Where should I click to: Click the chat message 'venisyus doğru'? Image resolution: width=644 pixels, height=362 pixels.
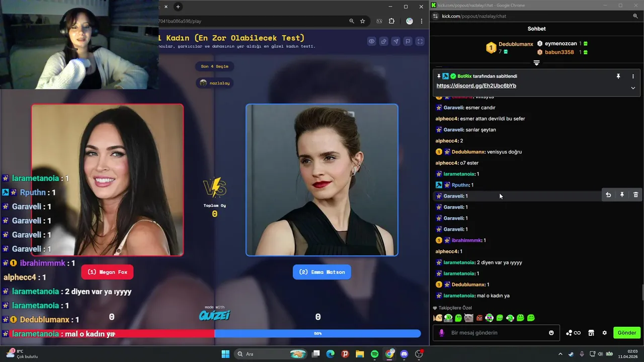pyautogui.click(x=504, y=152)
